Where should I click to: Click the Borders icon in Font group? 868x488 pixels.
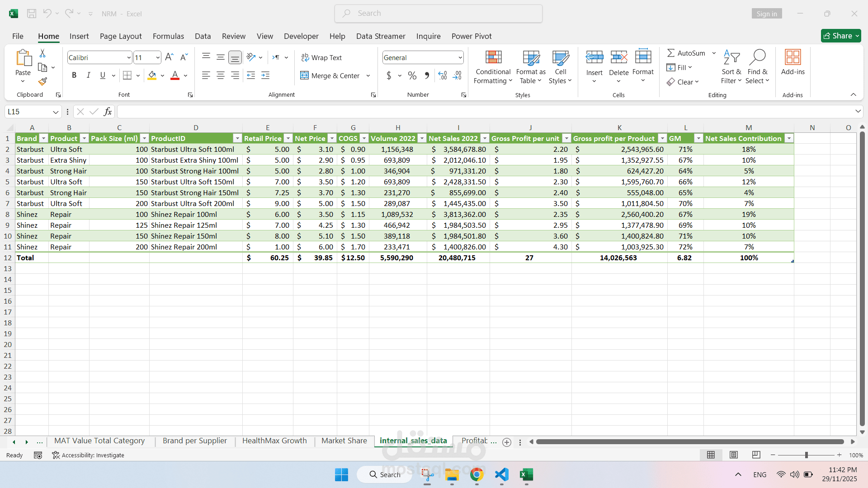[127, 75]
